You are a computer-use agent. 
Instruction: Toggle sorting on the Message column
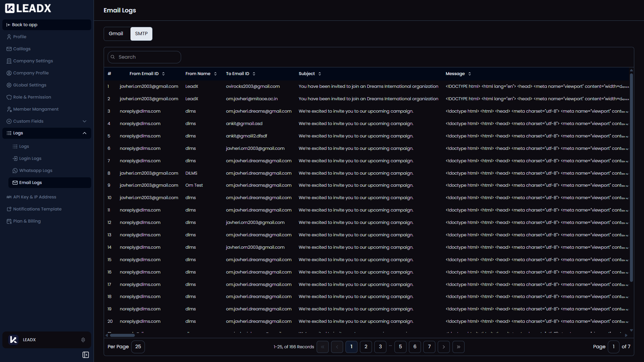pos(470,73)
